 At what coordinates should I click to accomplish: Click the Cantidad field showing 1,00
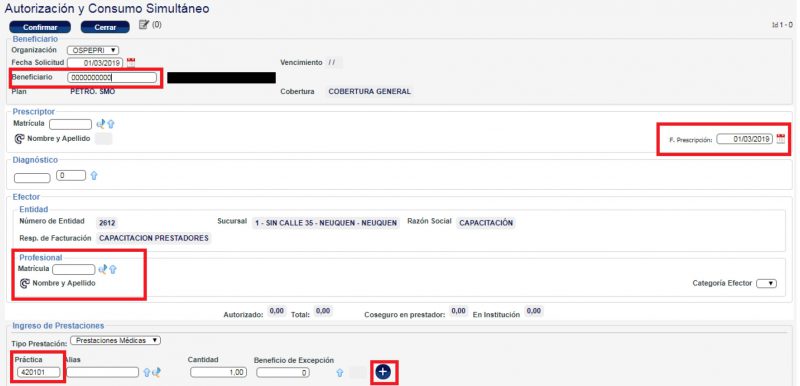coord(218,373)
